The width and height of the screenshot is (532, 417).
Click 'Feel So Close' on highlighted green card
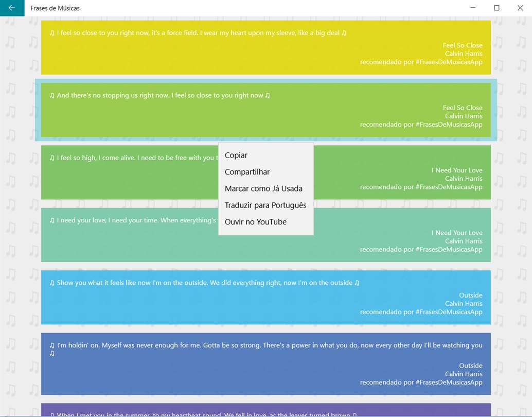pos(463,108)
